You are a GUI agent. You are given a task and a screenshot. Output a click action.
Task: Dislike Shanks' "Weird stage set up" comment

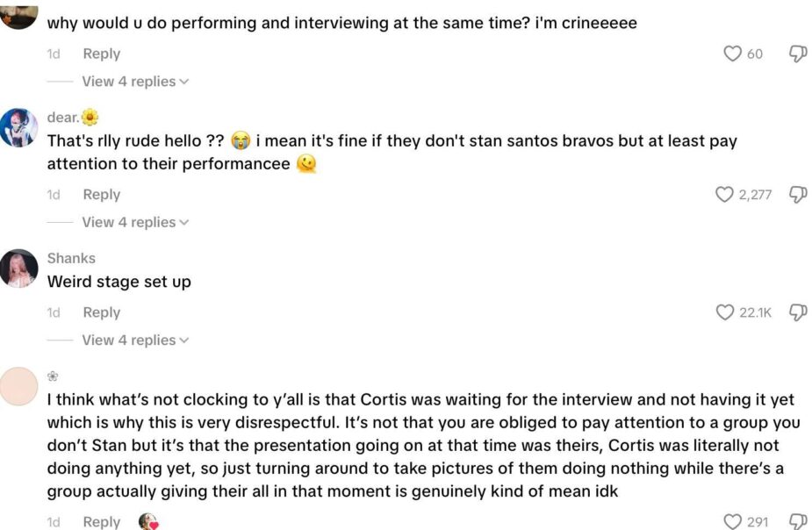[798, 312]
